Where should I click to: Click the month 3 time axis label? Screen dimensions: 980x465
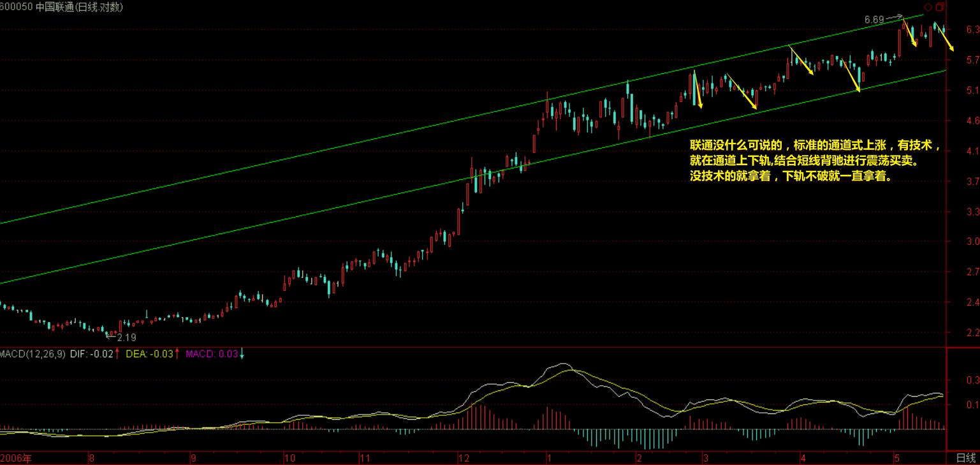coord(706,458)
